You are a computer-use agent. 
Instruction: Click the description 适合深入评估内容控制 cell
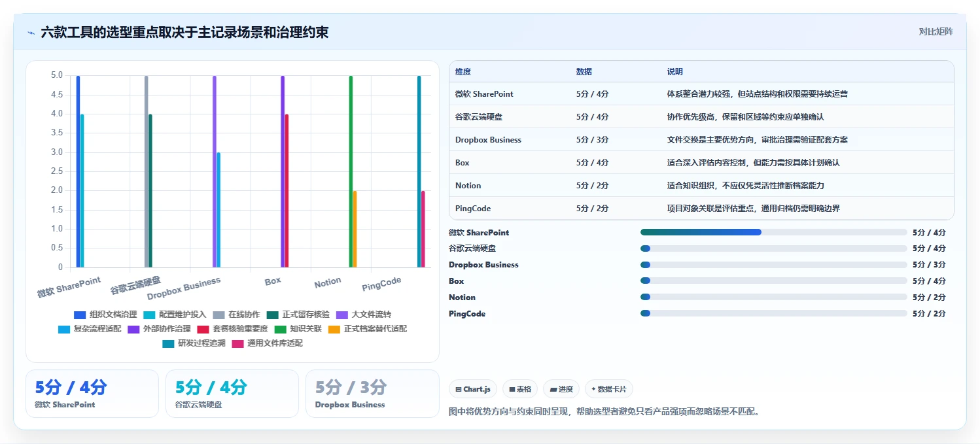click(754, 163)
